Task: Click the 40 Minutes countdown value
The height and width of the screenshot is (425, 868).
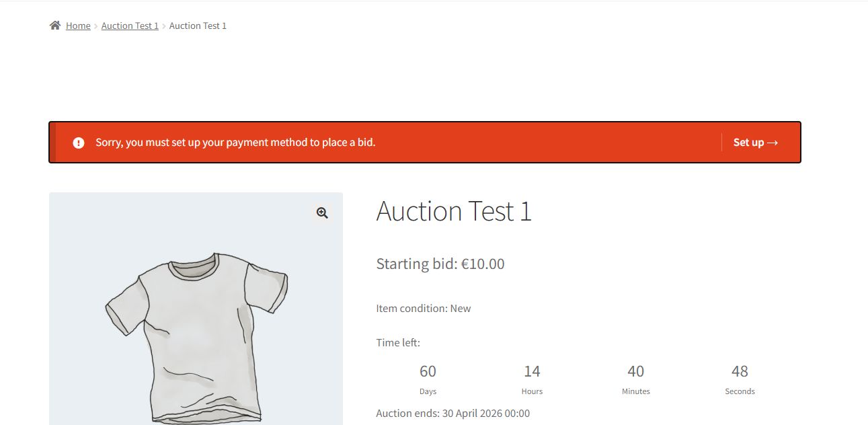Action: click(x=635, y=372)
